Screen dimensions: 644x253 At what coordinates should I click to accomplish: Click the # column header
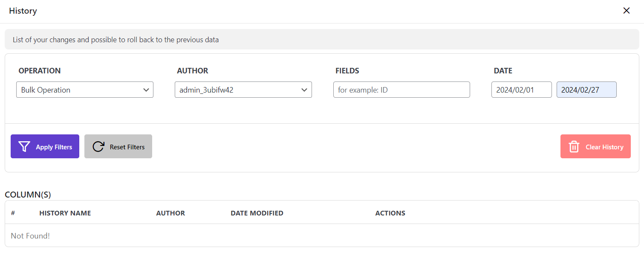coord(13,213)
